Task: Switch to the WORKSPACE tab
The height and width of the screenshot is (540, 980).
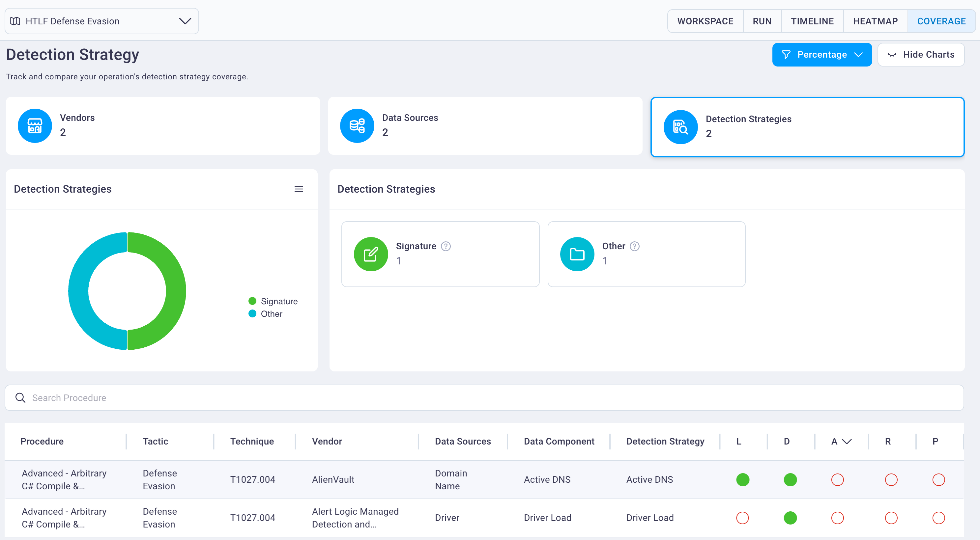Action: click(705, 21)
